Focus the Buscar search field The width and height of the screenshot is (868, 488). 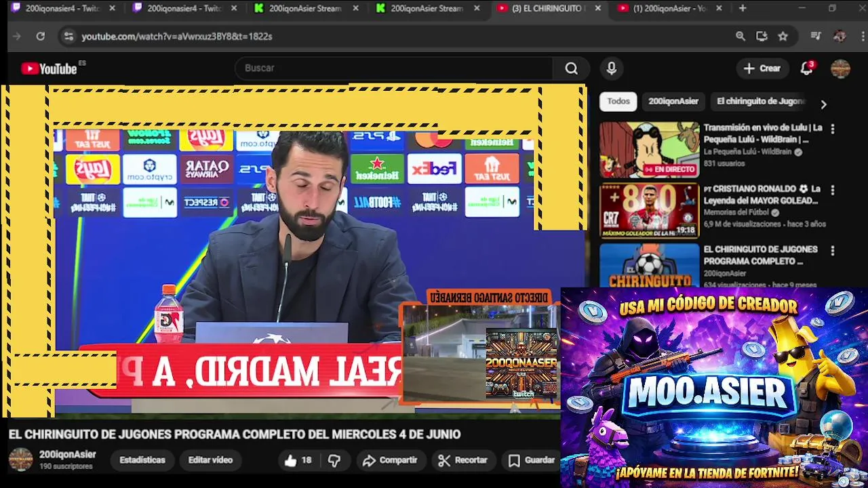point(395,68)
